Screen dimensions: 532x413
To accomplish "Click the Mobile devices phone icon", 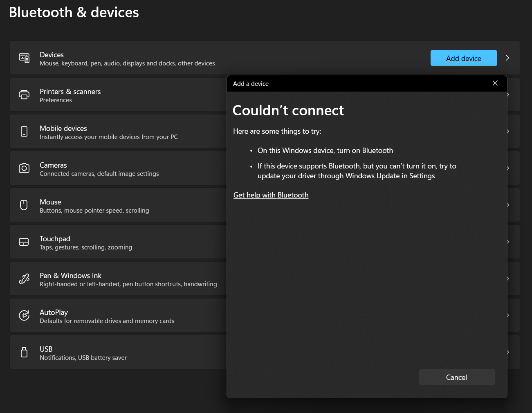I will (24, 131).
